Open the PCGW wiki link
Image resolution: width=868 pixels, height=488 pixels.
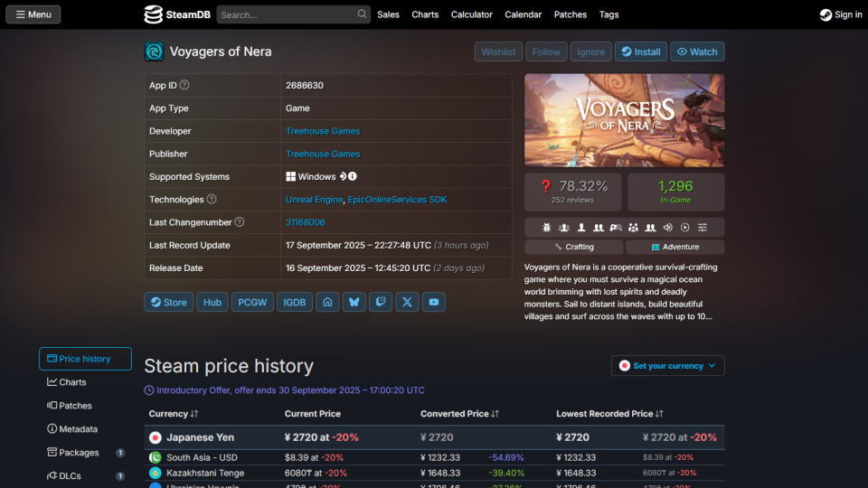click(x=252, y=302)
